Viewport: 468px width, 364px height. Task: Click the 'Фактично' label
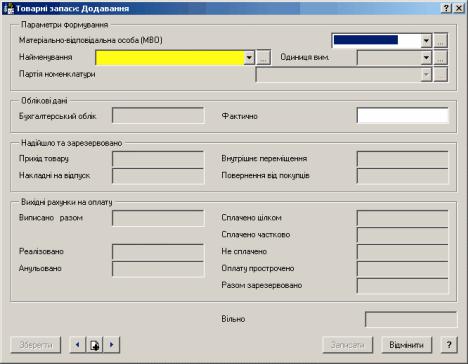click(240, 116)
